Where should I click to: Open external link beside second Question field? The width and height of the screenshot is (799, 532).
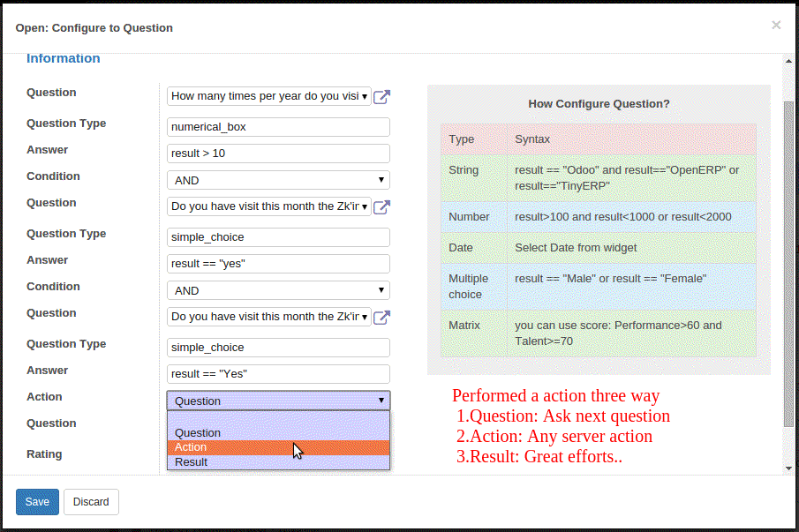(x=381, y=206)
